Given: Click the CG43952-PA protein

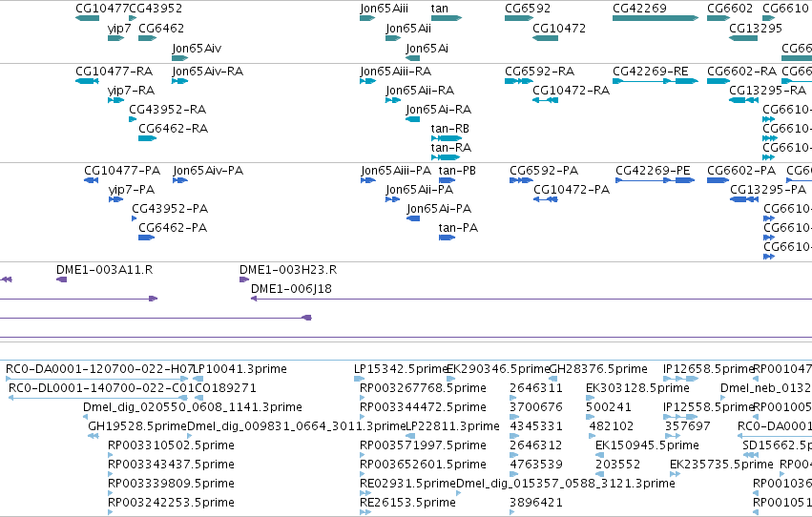Looking at the screenshot, I should [x=135, y=218].
